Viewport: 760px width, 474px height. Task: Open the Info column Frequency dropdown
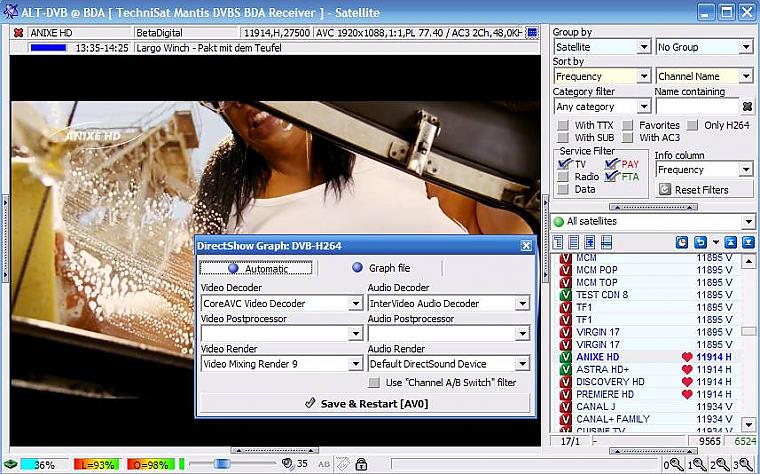(746, 170)
